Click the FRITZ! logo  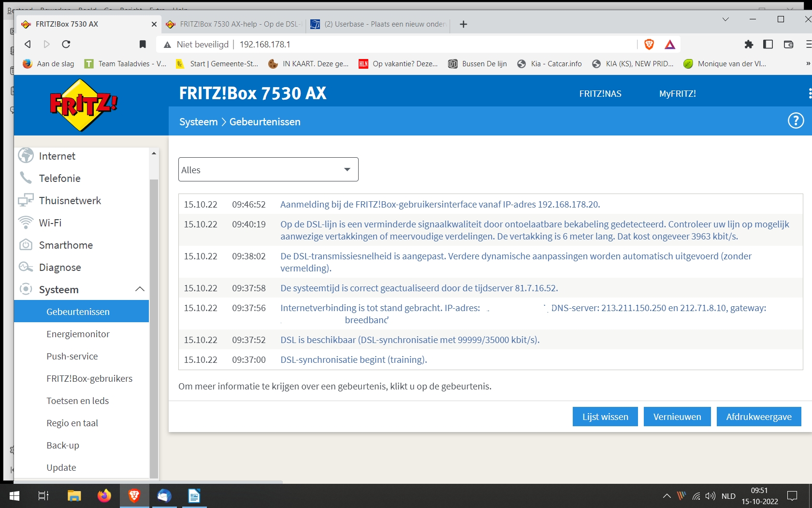[x=84, y=105]
